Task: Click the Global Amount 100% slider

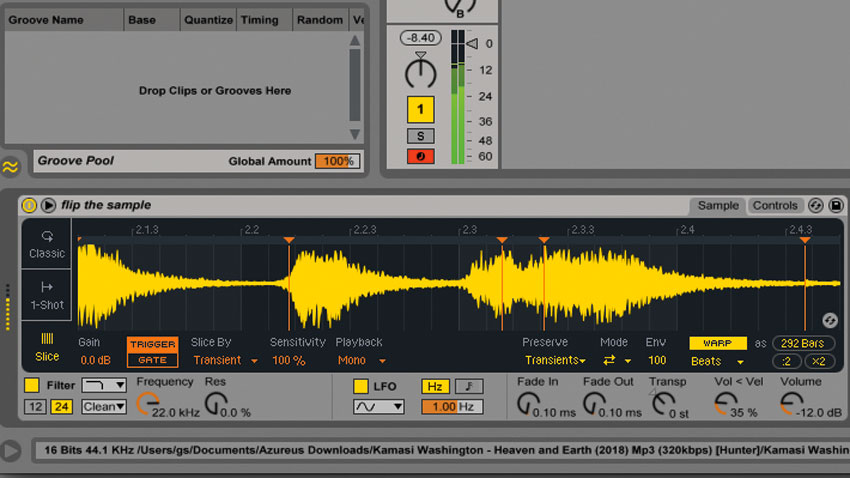Action: [x=337, y=161]
